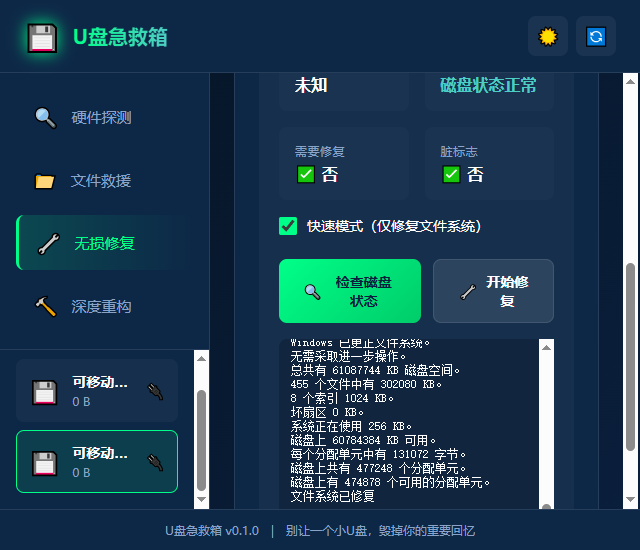The width and height of the screenshot is (640, 550).
Task: Click floppy icon of second removable drive
Action: coord(44,463)
